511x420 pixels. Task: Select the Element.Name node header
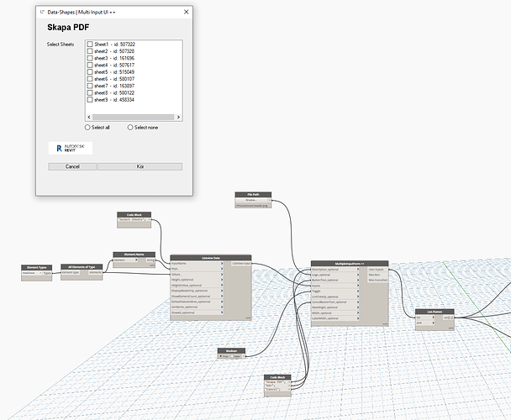point(134,255)
